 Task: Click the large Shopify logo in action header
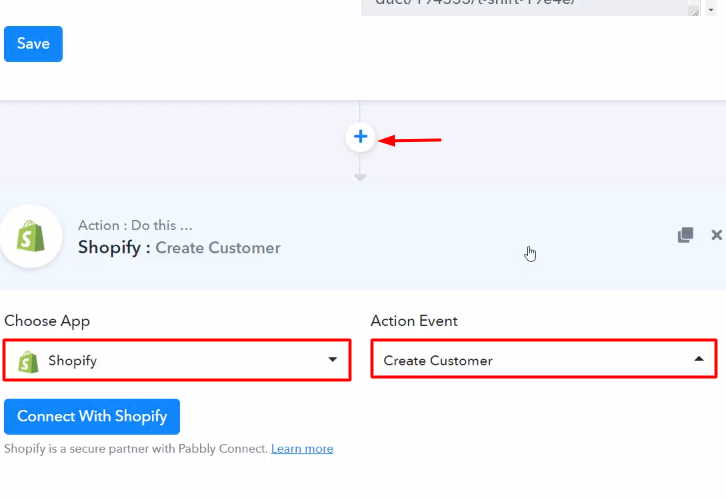31,236
